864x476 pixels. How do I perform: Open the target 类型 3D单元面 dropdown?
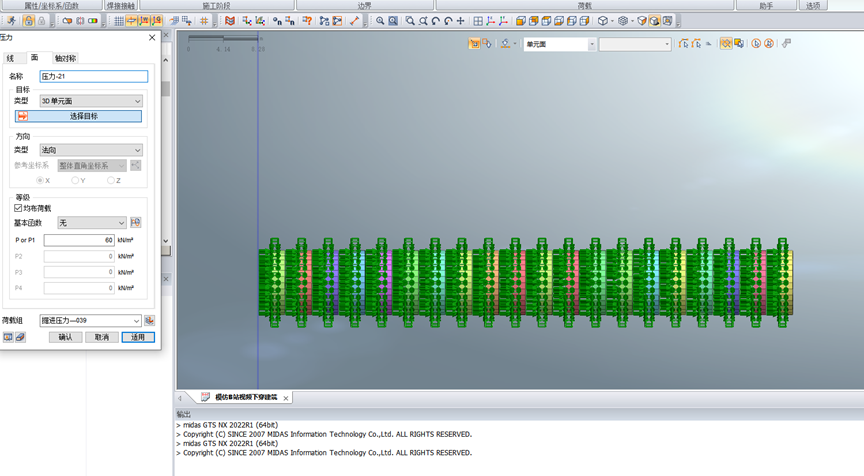click(91, 101)
